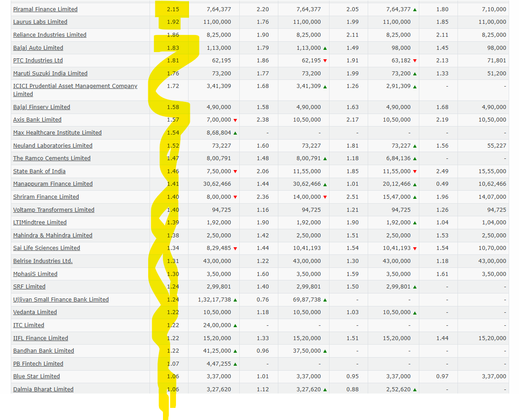Open LTIMindtree Limited link
This screenshot has height=420, width=519.
pyautogui.click(x=40, y=223)
